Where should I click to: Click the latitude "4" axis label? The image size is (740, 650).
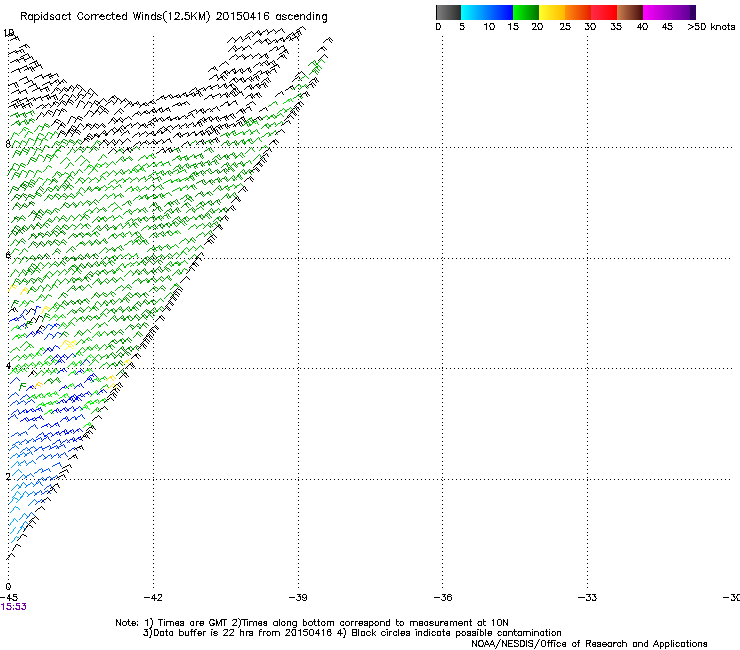pyautogui.click(x=8, y=366)
